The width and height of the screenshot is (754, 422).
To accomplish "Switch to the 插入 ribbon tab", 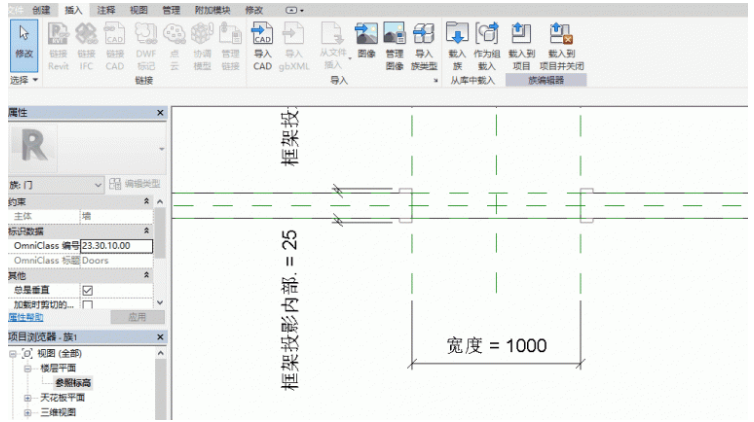I will [73, 10].
